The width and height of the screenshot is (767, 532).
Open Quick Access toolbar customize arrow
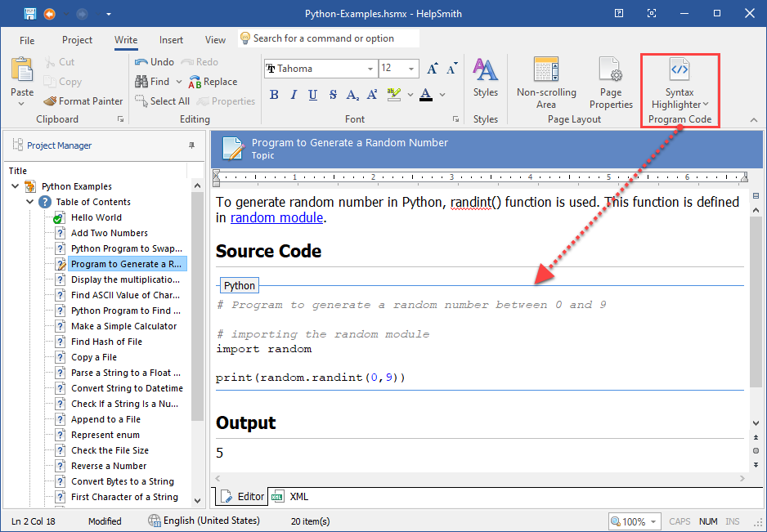click(x=109, y=14)
